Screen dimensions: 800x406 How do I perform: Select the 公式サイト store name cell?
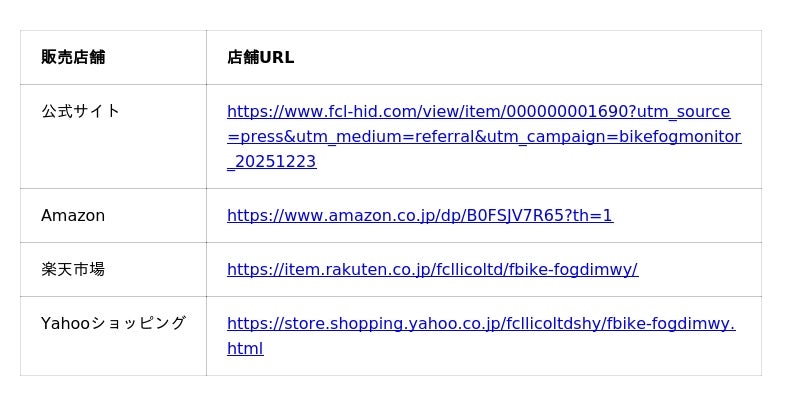[81, 111]
